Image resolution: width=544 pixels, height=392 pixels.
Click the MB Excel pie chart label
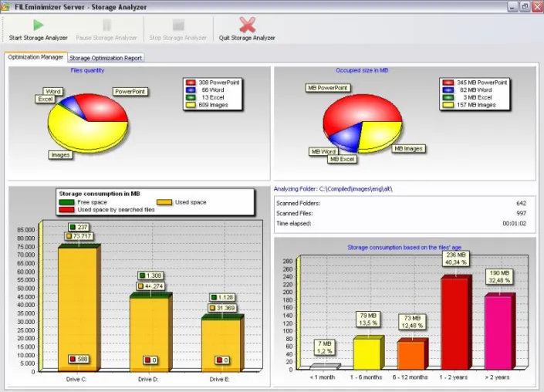[x=342, y=159]
